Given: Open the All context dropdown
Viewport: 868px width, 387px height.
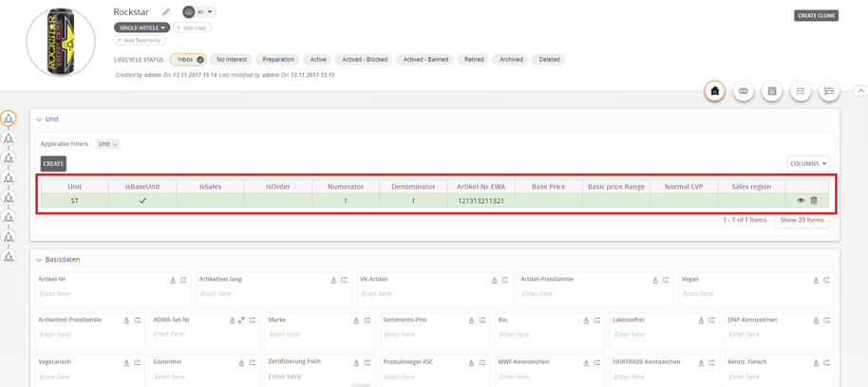Looking at the screenshot, I should (x=199, y=11).
